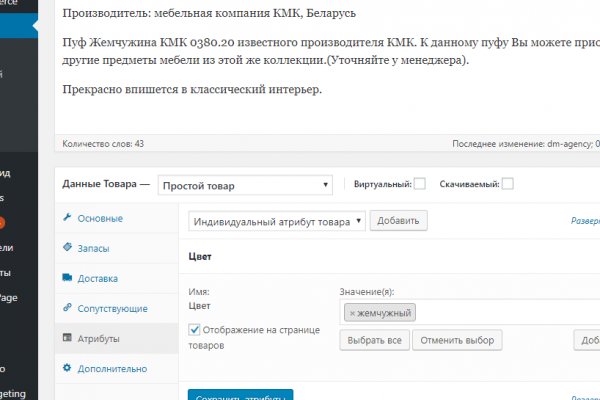Screen dimensions: 600x400
Task: Uncheck Отображение на странице товаров
Action: click(x=195, y=330)
